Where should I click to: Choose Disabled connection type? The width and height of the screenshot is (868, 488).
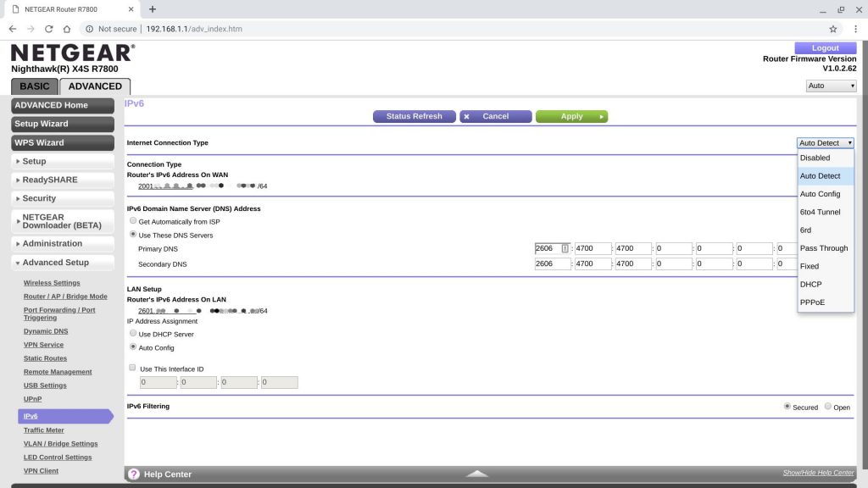(826, 158)
